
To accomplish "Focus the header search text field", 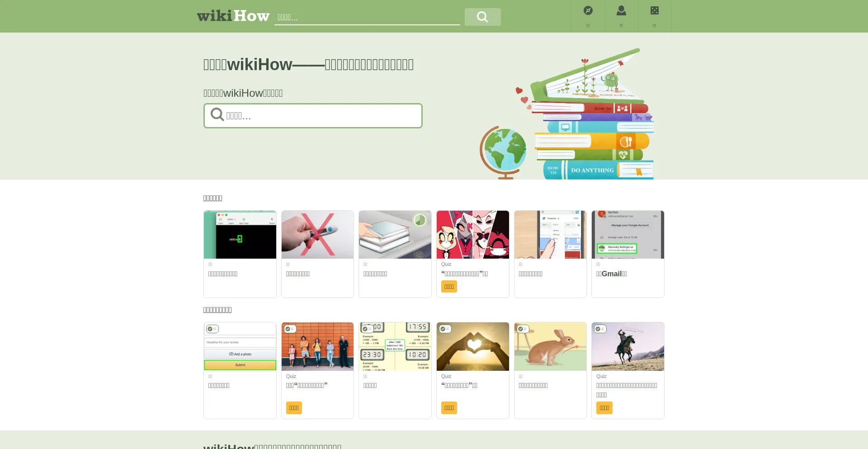I will (367, 17).
